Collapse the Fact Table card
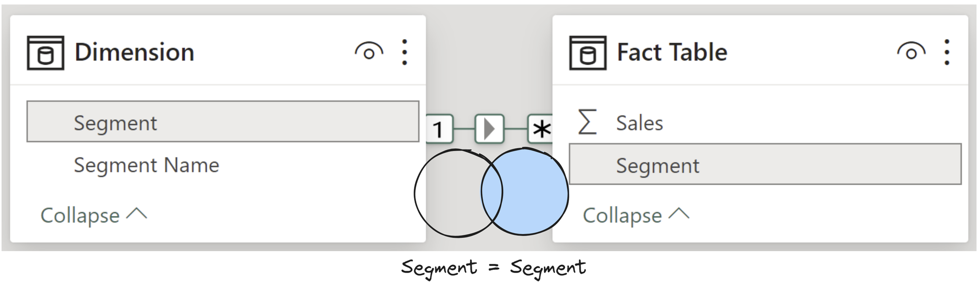This screenshot has width=980, height=308. 636,215
